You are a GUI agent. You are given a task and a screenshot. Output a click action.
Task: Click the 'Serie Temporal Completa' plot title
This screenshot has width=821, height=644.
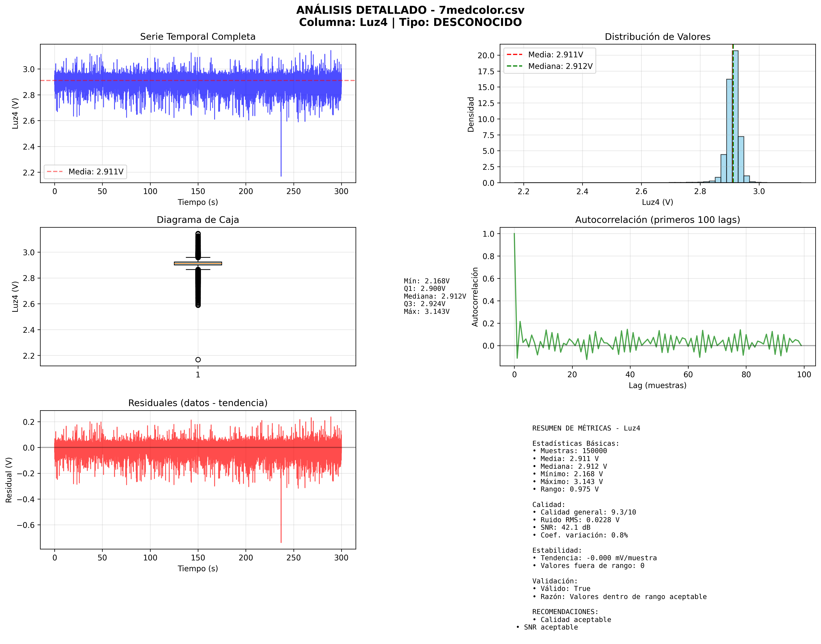(x=197, y=37)
